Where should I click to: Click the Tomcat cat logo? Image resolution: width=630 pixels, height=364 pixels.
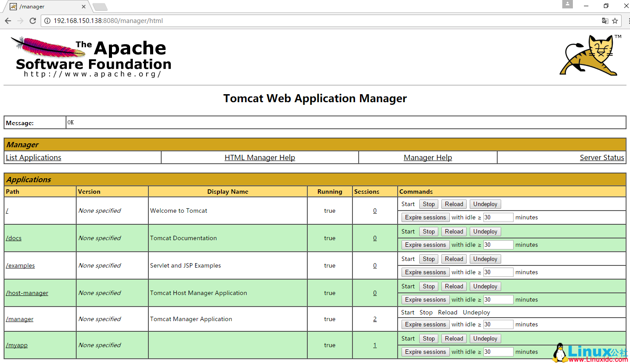pyautogui.click(x=589, y=56)
